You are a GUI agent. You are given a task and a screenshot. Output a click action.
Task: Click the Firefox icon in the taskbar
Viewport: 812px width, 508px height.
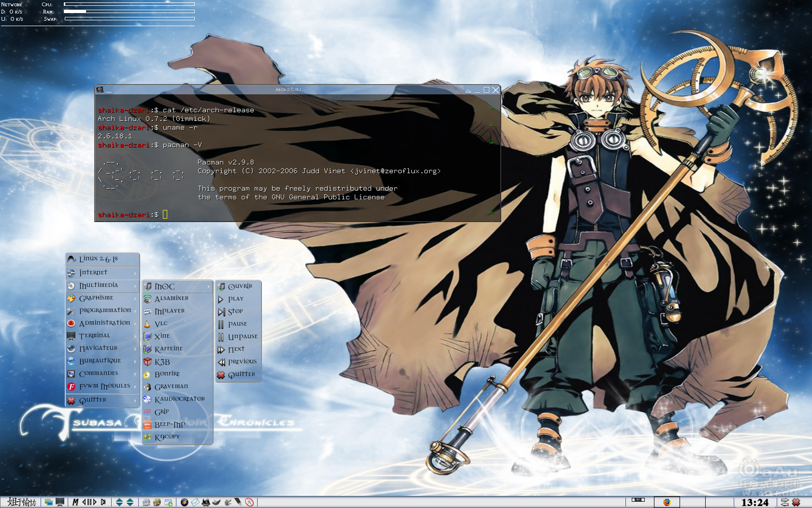[667, 502]
